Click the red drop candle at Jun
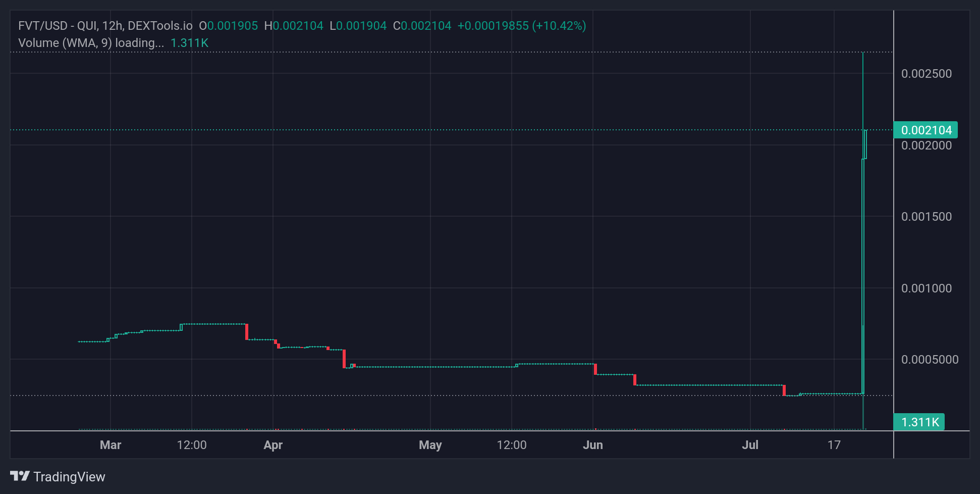Viewport: 980px width, 494px height. [595, 369]
